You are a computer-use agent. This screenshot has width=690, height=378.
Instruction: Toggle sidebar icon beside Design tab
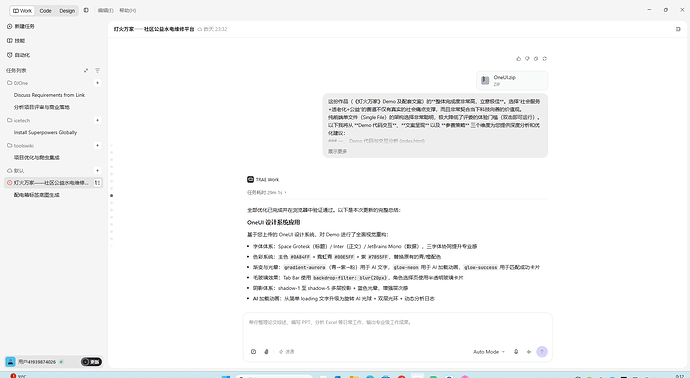pyautogui.click(x=86, y=10)
